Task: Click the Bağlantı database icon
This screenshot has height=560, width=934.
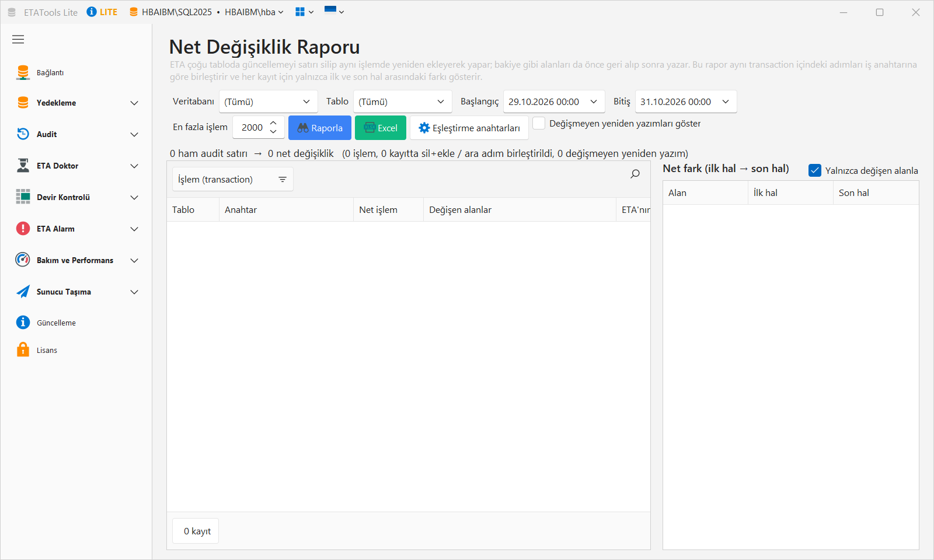Action: 23,72
